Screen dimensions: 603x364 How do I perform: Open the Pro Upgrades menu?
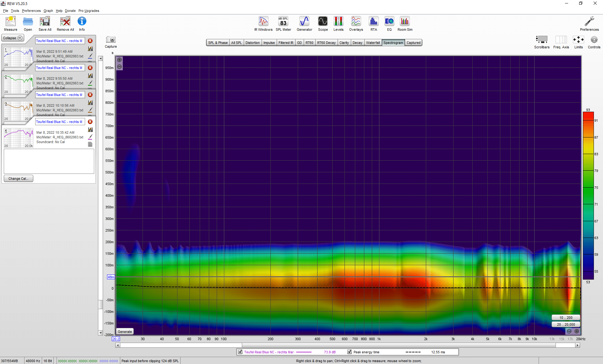coord(89,11)
